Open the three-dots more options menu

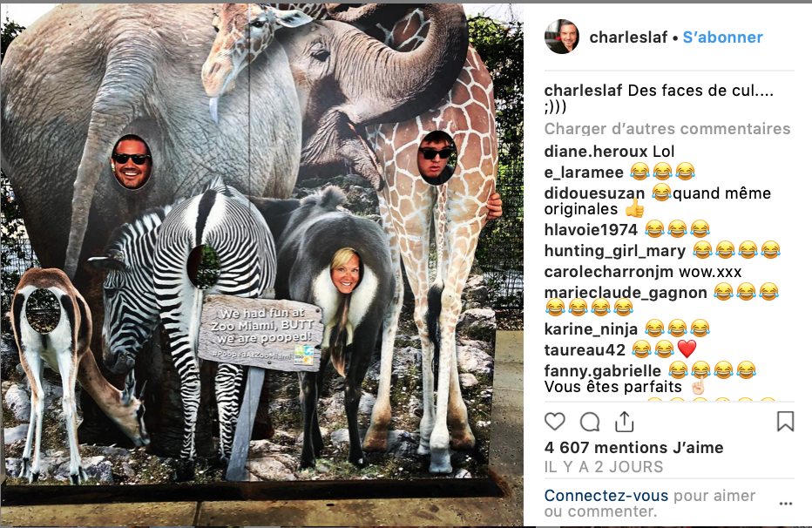tap(786, 503)
